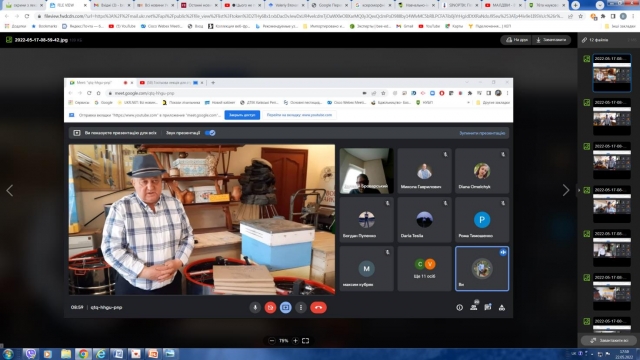Select the first selected thumbnail in file list

click(x=611, y=73)
